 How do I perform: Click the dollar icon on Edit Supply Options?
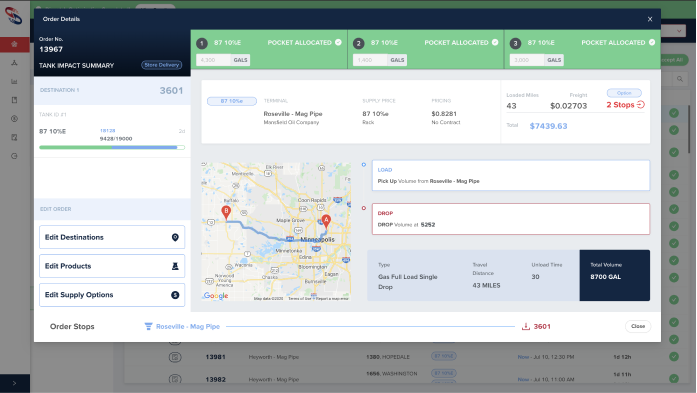175,295
